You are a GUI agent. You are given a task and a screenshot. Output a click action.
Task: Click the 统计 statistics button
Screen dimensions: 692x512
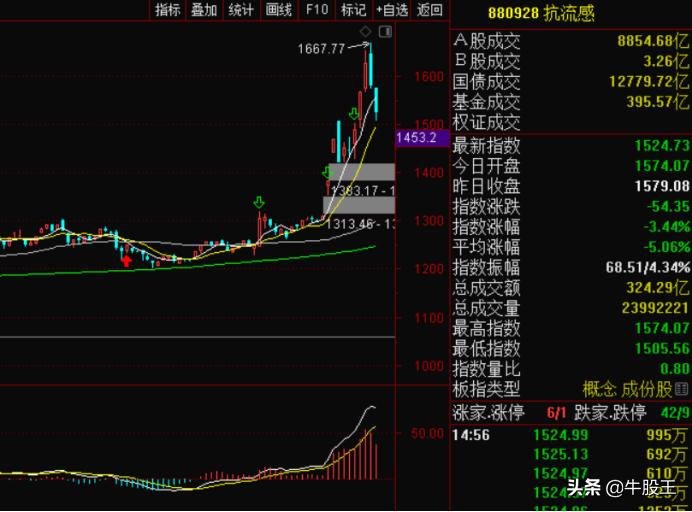(x=241, y=10)
